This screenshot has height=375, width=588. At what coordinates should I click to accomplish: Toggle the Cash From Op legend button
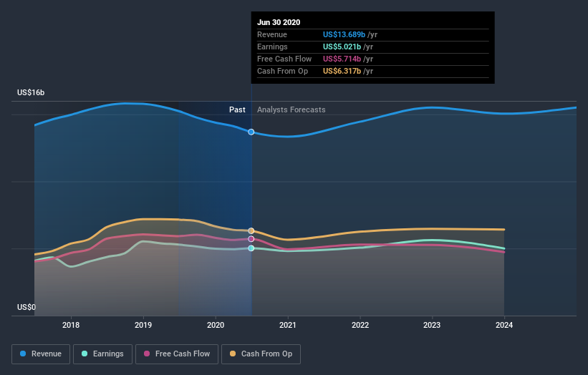click(x=261, y=354)
